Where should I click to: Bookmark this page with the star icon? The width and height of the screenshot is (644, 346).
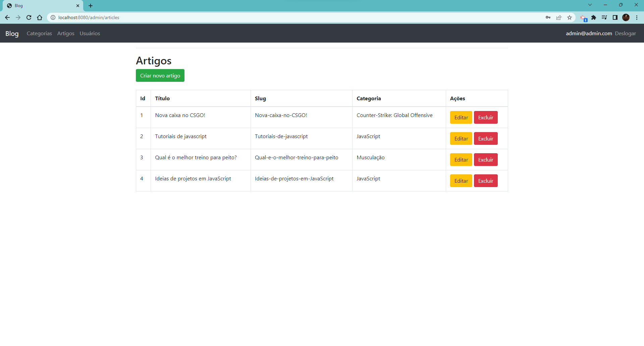[570, 17]
